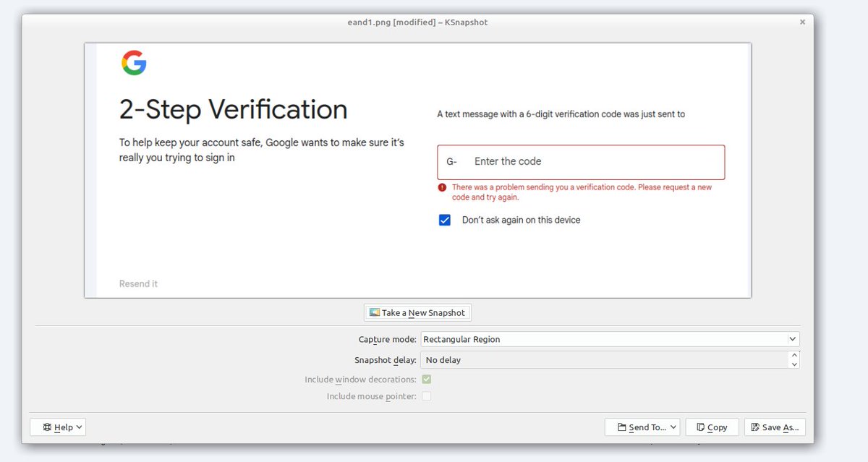Click the Snapshot delay label
The image size is (868, 462).
(x=385, y=359)
